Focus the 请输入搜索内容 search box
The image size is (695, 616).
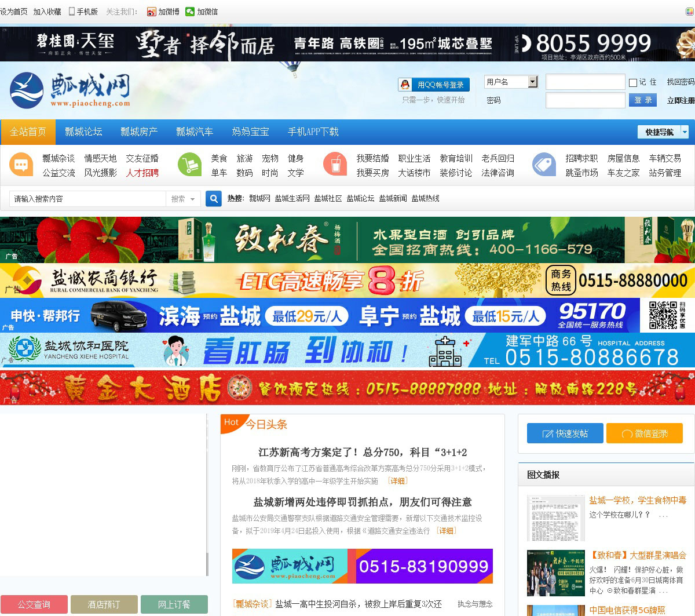pyautogui.click(x=88, y=199)
